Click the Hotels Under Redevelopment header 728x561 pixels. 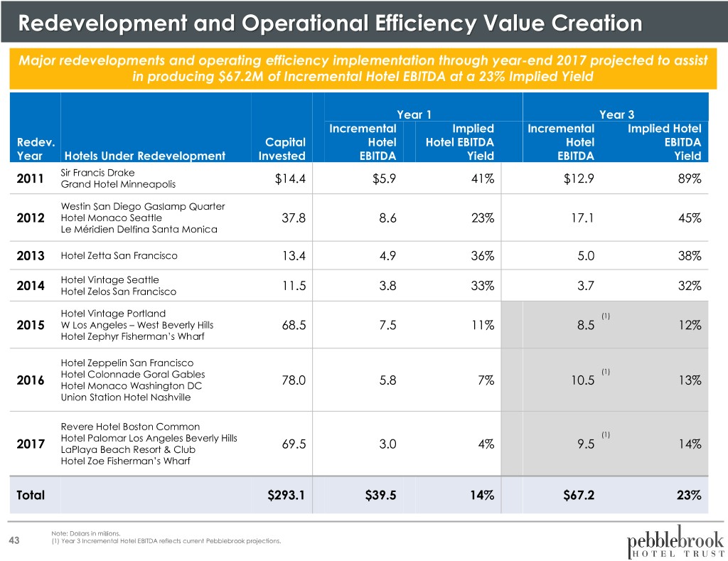[x=144, y=156]
